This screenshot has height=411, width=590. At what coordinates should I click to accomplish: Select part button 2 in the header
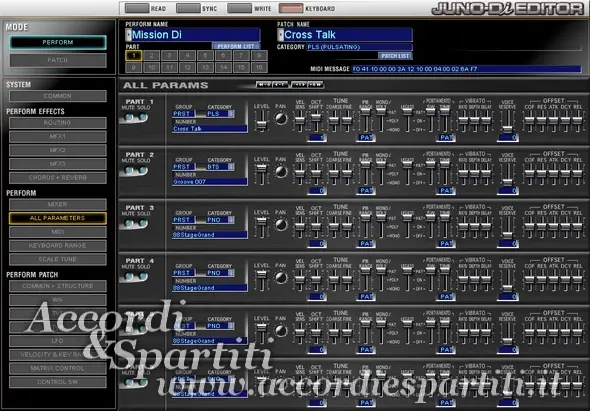151,56
